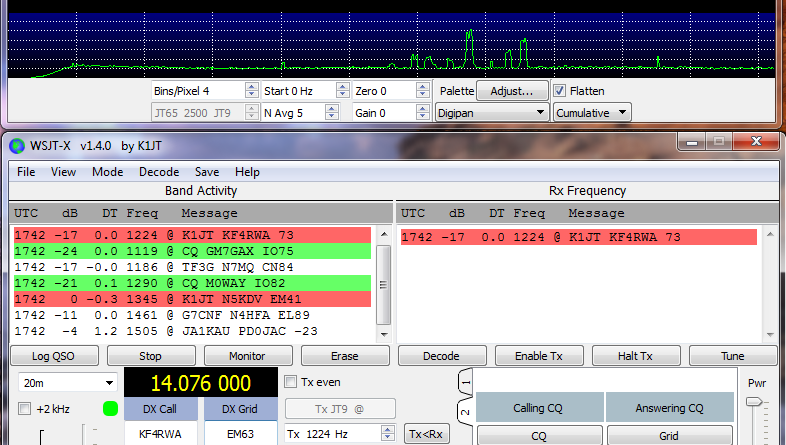Click the Erase button
The height and width of the screenshot is (445, 786).
(345, 356)
